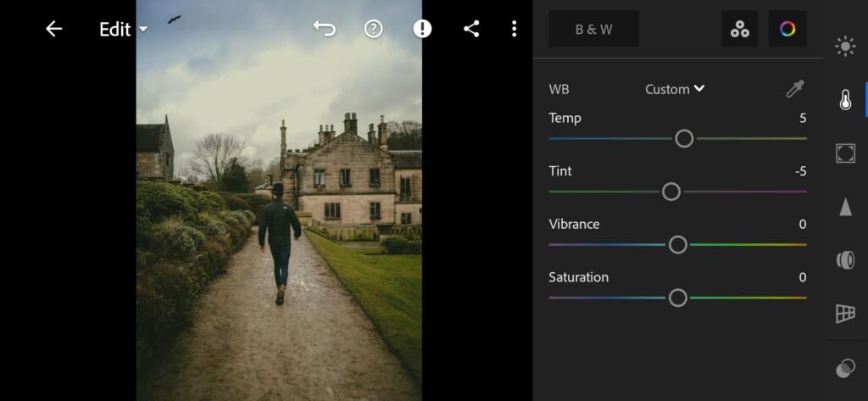Open the Edit mode dropdown
This screenshot has width=868, height=401.
(x=124, y=30)
